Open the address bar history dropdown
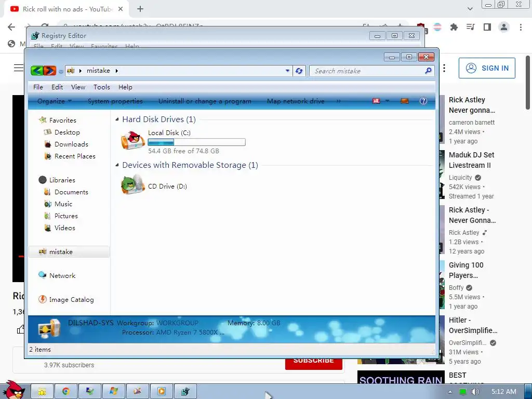532x399 pixels. click(287, 71)
